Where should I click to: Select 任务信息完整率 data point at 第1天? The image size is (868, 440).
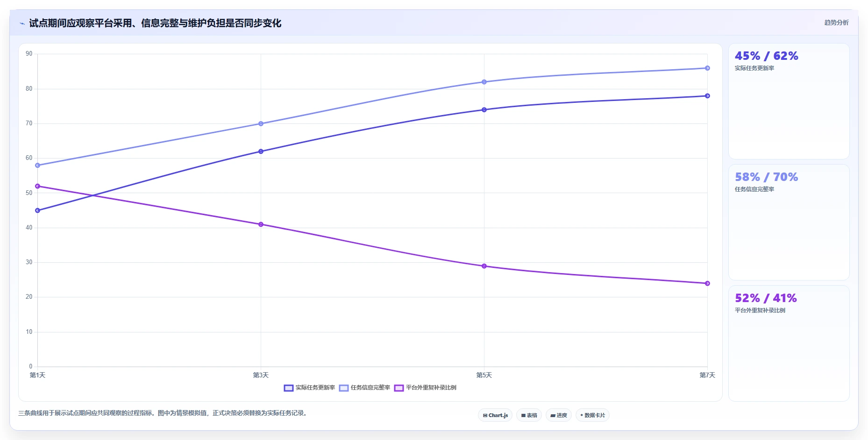click(x=38, y=165)
